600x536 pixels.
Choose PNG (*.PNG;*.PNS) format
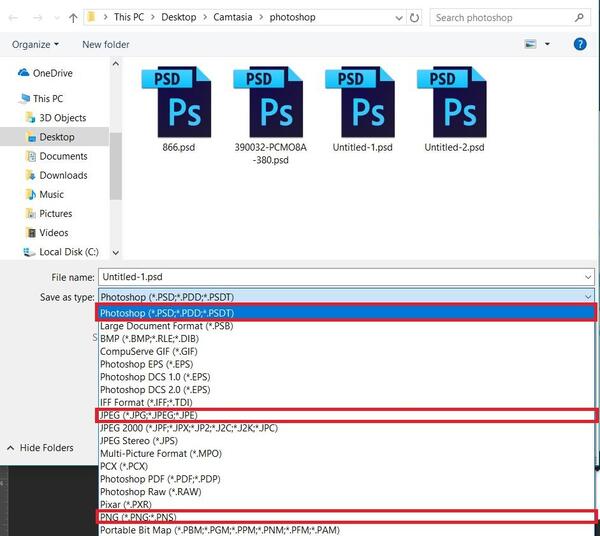[346, 517]
